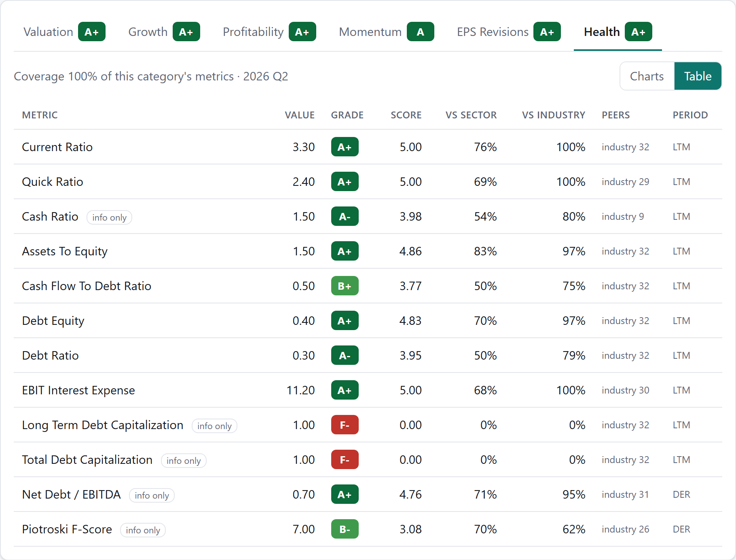Select the Current Ratio metric name

point(57,147)
